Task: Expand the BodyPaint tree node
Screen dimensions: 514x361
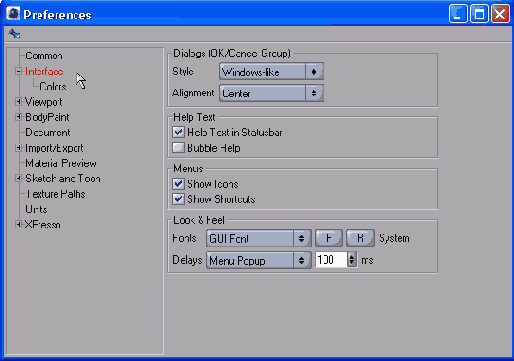Action: 18,117
